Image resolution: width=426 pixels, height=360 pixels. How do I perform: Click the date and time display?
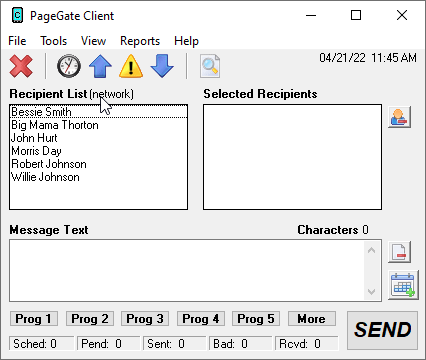368,58
